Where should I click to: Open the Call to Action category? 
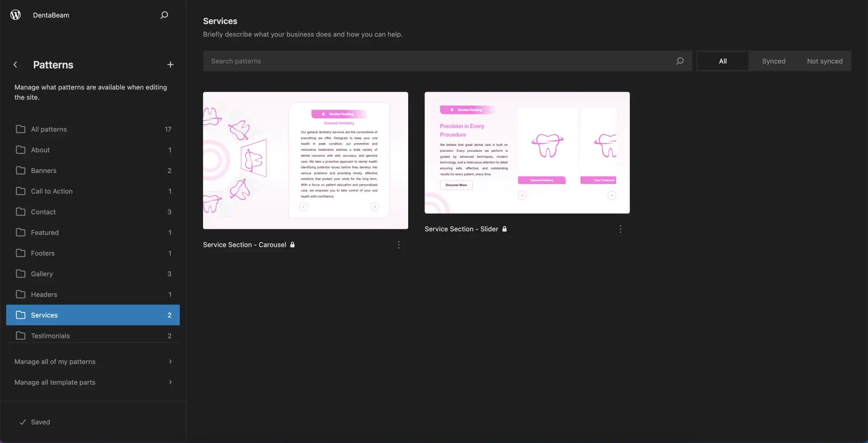[x=93, y=191]
